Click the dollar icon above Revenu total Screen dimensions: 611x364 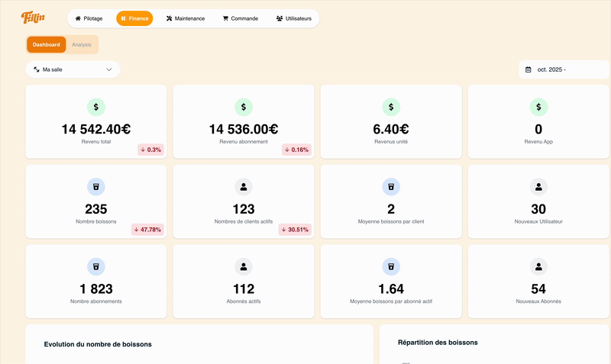(x=95, y=108)
